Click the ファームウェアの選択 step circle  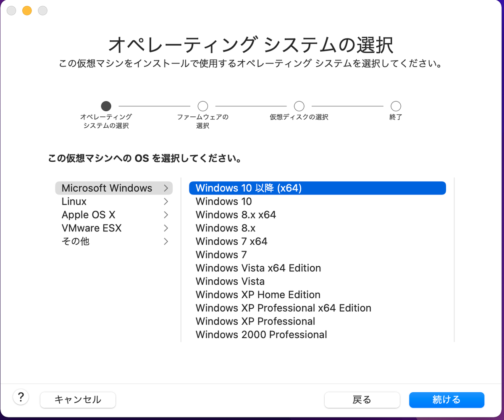tap(203, 106)
